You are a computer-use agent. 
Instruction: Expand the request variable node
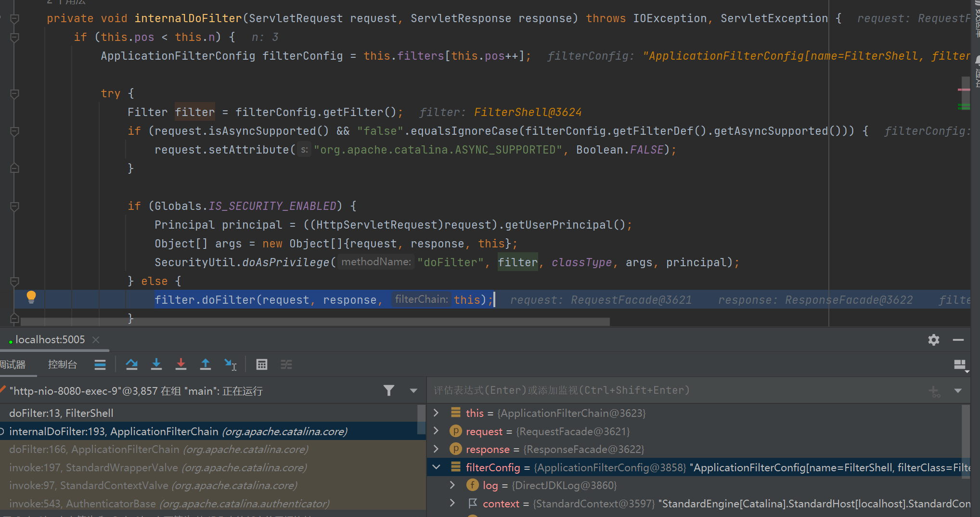tap(437, 431)
